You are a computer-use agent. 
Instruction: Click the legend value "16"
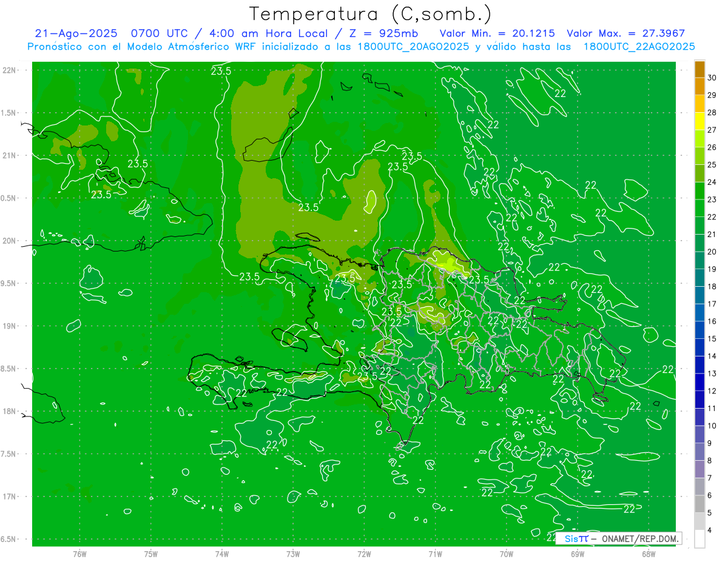click(x=712, y=321)
